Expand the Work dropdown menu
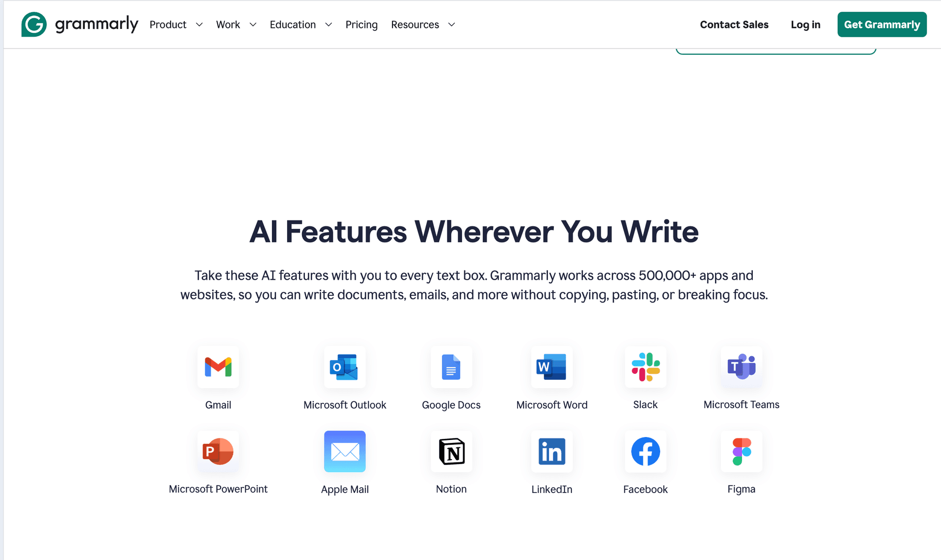 coord(235,24)
